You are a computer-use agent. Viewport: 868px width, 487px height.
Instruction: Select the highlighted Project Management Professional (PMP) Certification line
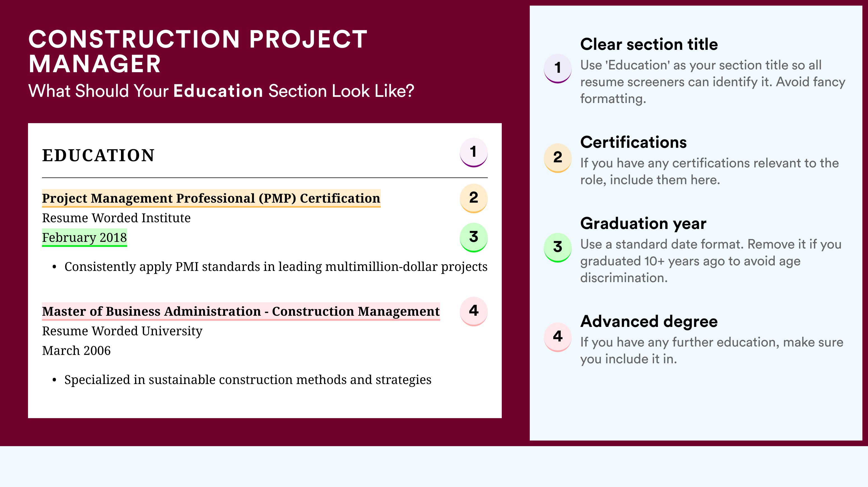click(x=211, y=198)
